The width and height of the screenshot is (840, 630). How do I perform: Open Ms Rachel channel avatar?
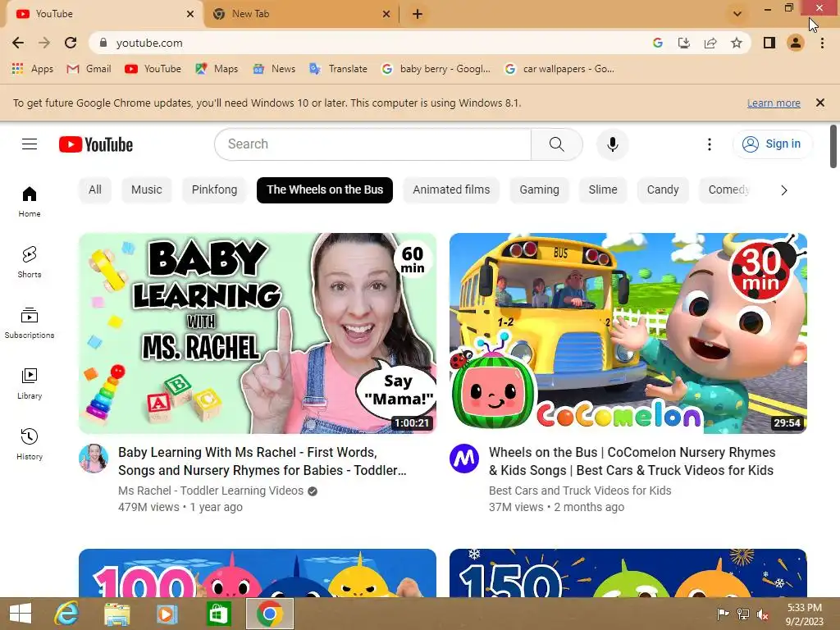coord(94,459)
